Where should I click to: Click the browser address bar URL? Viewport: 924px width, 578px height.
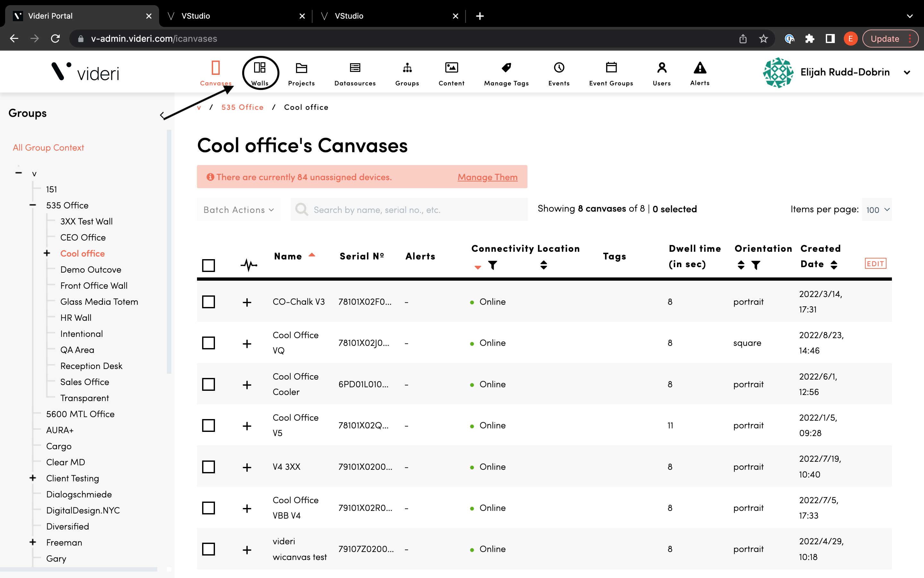[x=154, y=39]
